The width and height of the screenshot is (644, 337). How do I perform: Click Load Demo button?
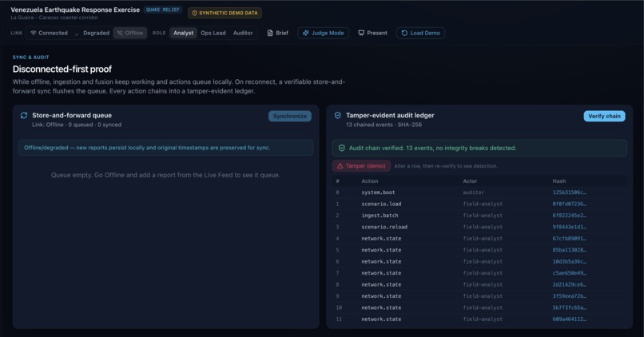(x=420, y=33)
